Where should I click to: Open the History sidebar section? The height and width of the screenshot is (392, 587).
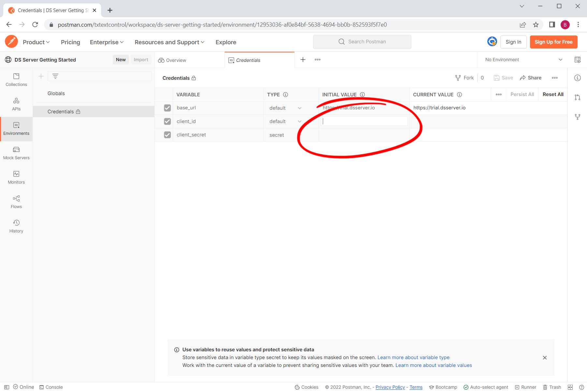click(x=16, y=226)
